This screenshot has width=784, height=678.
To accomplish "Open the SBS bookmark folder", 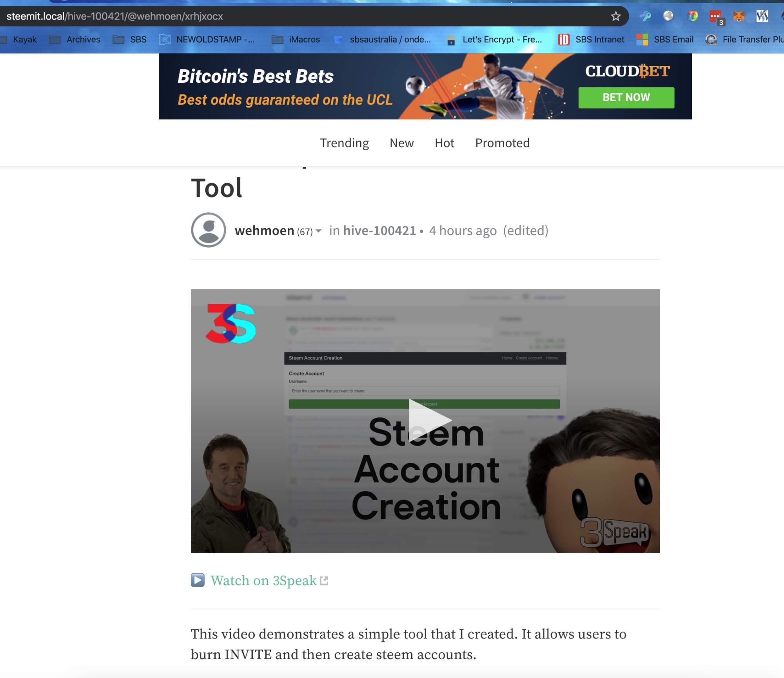I will 130,39.
